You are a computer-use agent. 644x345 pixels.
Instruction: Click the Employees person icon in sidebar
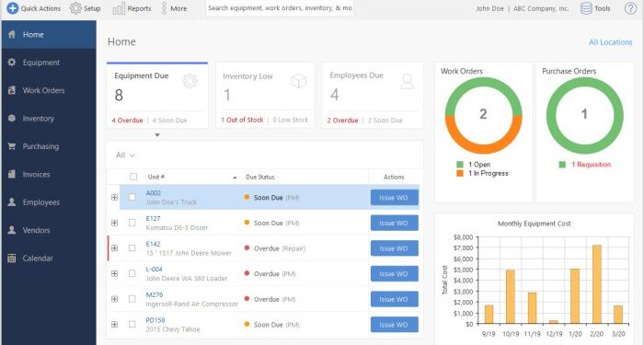click(x=12, y=202)
